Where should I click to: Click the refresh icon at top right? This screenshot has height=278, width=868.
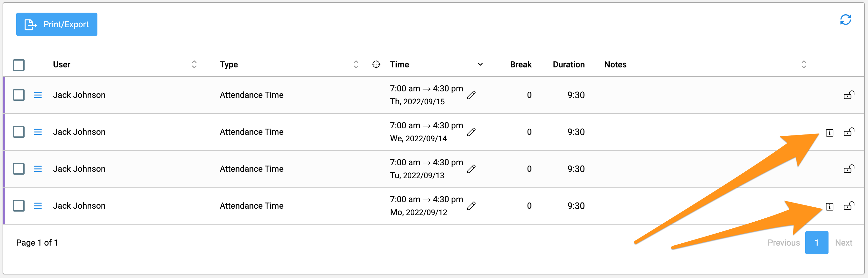845,19
